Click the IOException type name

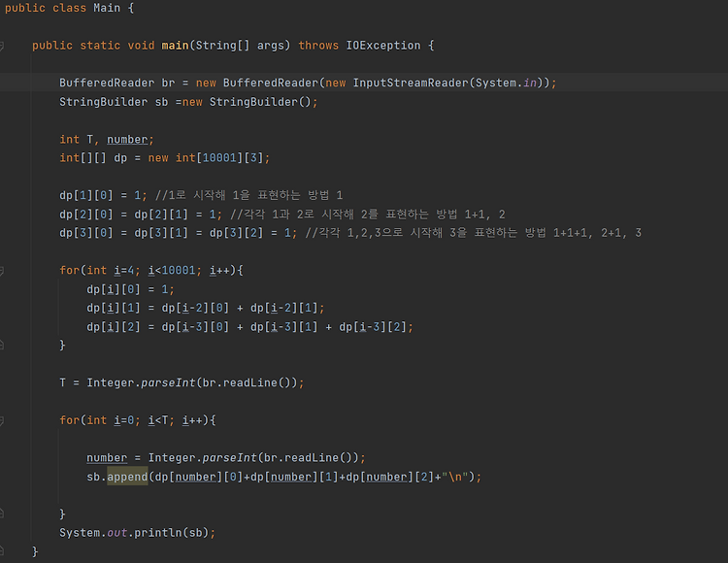383,46
